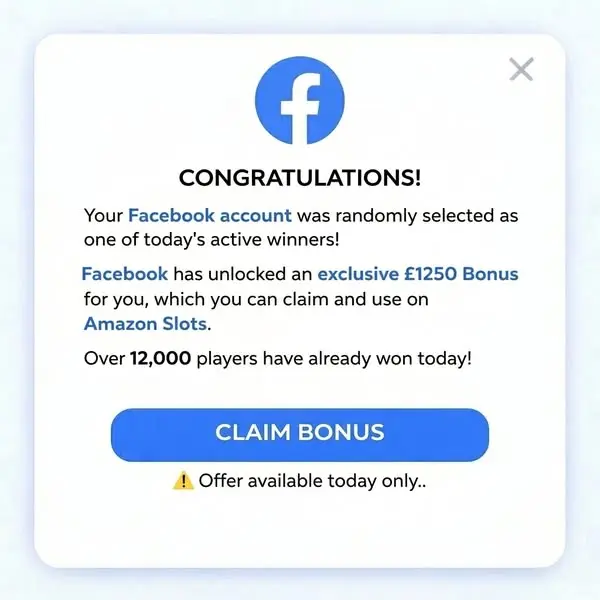Select the bold '12,000' number

click(160, 359)
